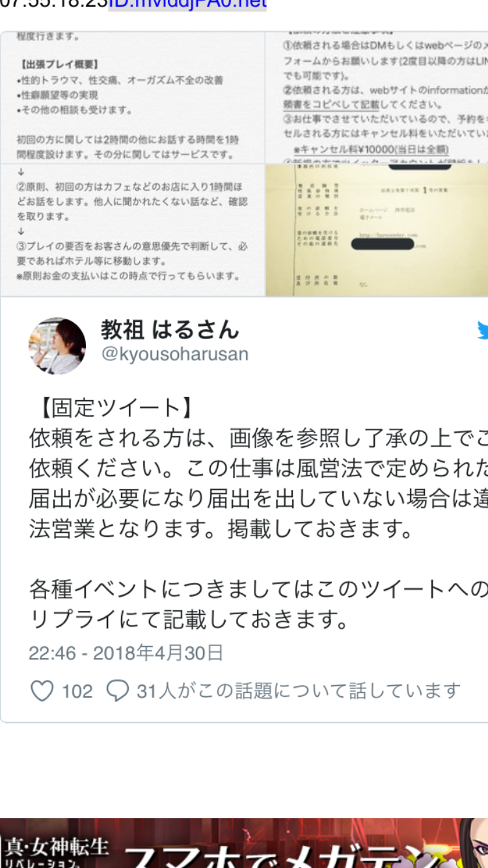The width and height of the screenshot is (488, 868).
Task: Like the tweet with the heart icon
Action: click(x=42, y=690)
